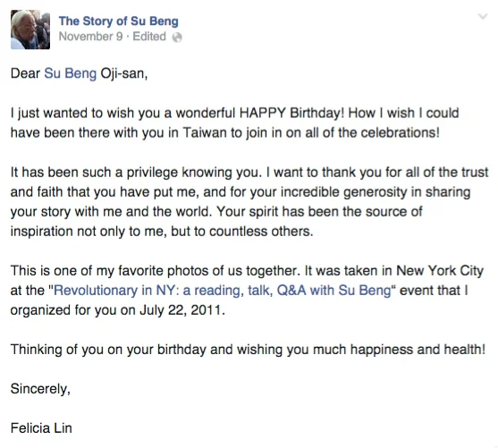Open the post options chevron menu
The width and height of the screenshot is (498, 448).
tap(483, 16)
